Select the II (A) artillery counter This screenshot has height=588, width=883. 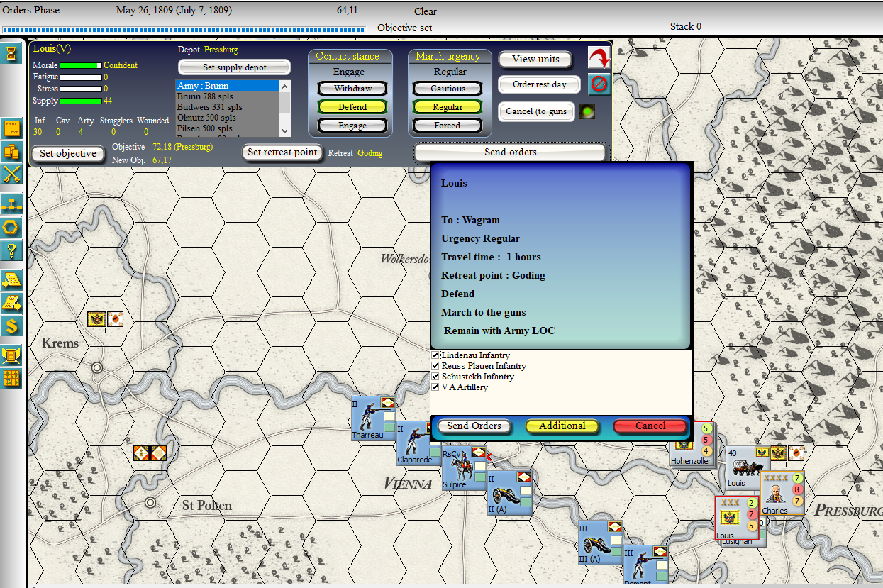click(509, 493)
